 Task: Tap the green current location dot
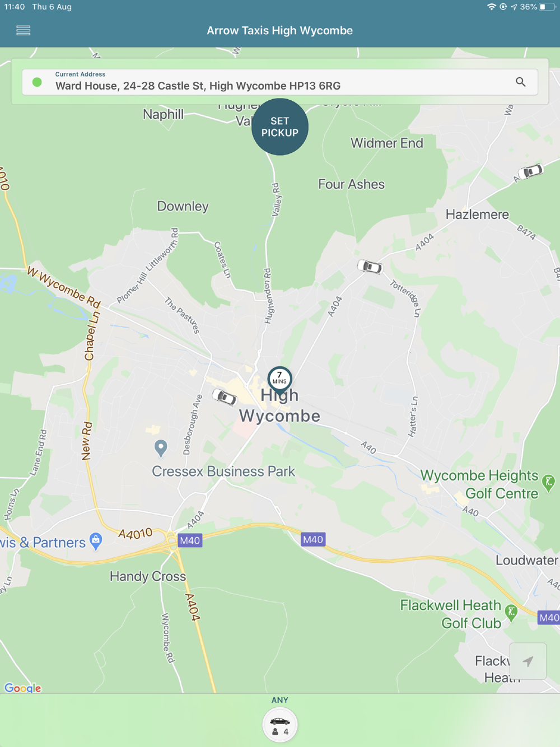37,82
